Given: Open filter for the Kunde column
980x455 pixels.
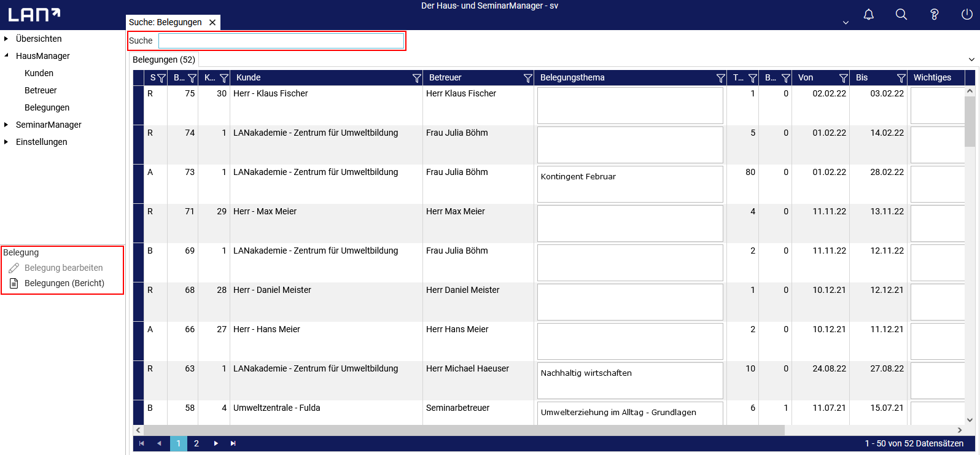Looking at the screenshot, I should point(416,78).
